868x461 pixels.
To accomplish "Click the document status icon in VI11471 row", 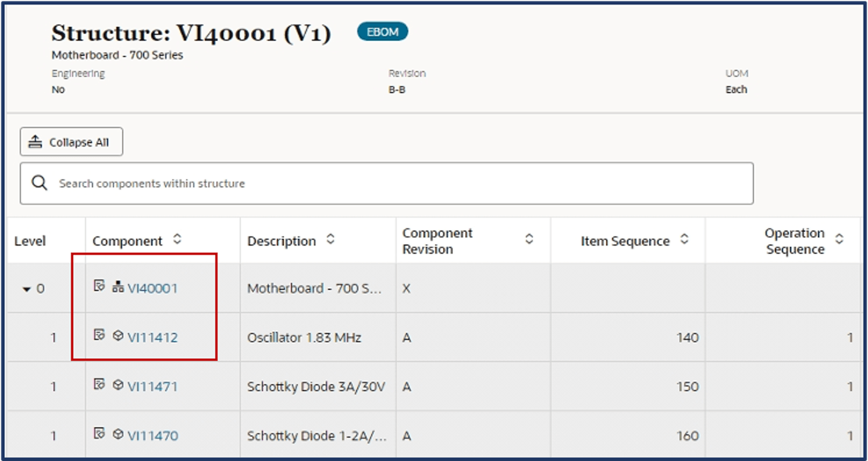I will pos(99,384).
